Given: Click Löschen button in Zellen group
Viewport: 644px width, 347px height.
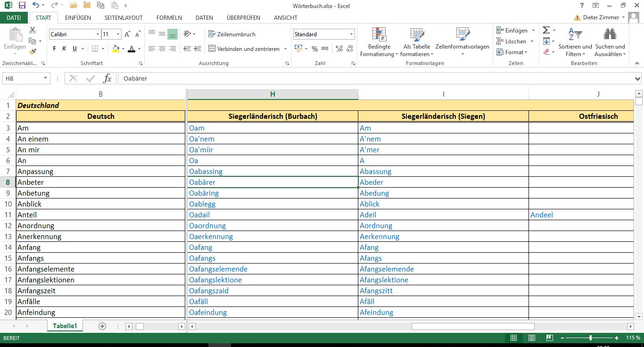Looking at the screenshot, I should [x=515, y=41].
